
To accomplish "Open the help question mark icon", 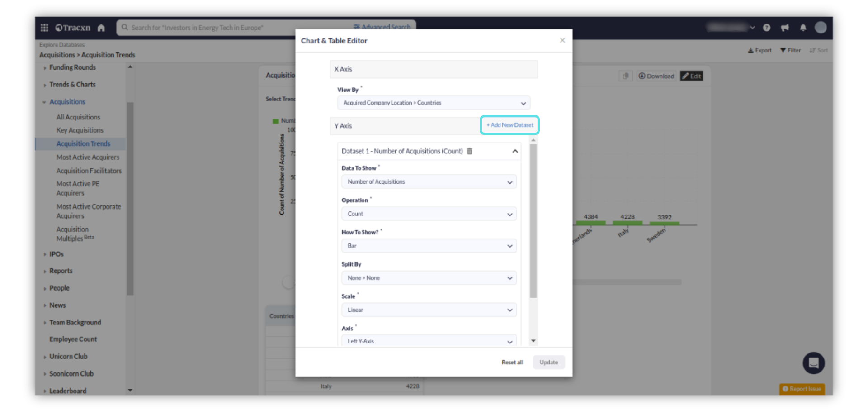I will [766, 28].
